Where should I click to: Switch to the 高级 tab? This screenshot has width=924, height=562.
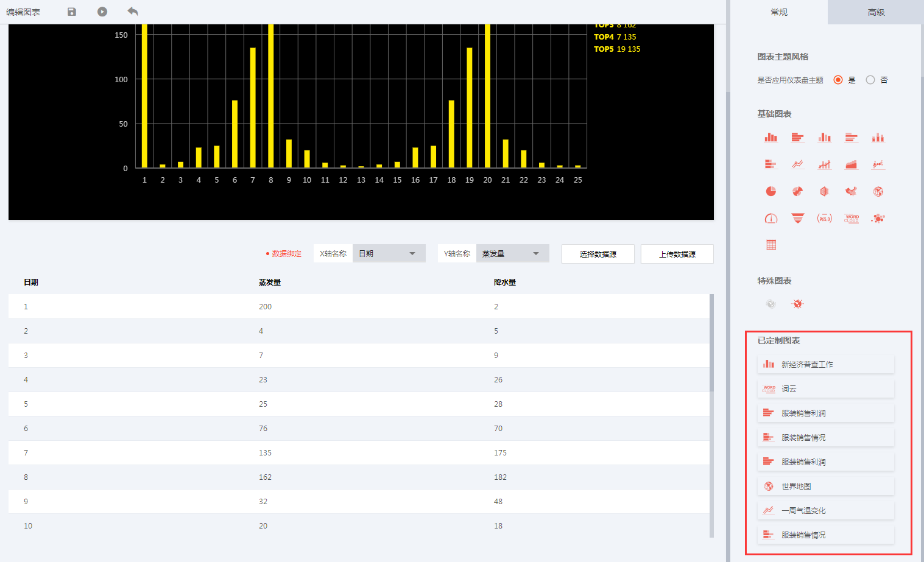(876, 12)
